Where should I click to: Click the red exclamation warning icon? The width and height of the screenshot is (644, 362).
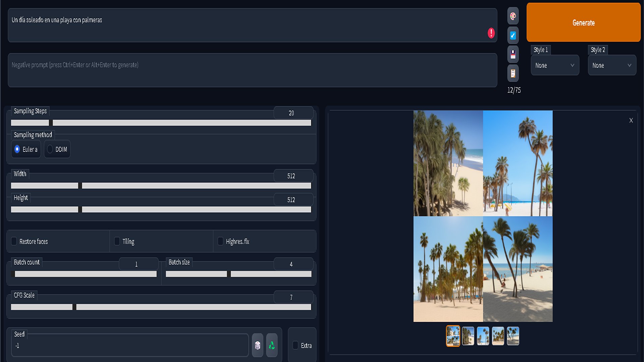tap(491, 33)
